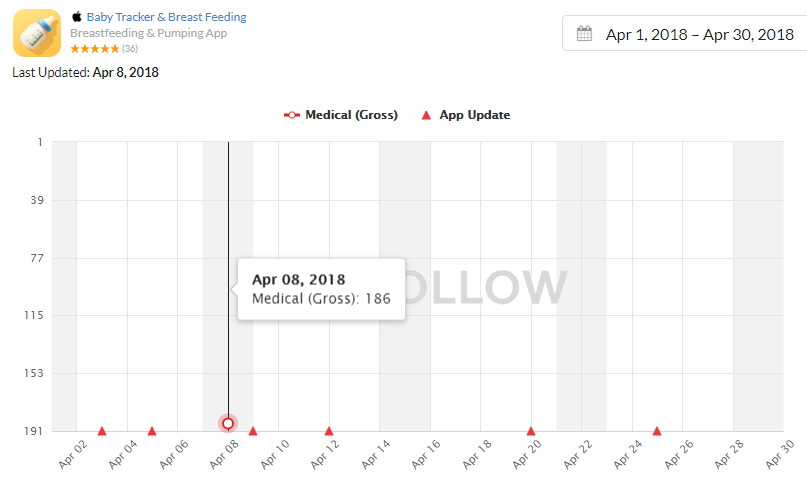Click the calendar icon in the date picker

(x=585, y=35)
